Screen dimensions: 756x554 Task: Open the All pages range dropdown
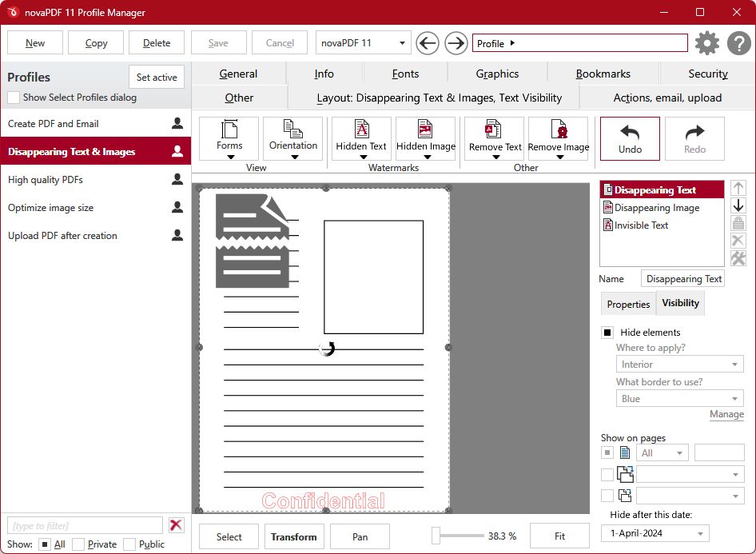pos(662,452)
